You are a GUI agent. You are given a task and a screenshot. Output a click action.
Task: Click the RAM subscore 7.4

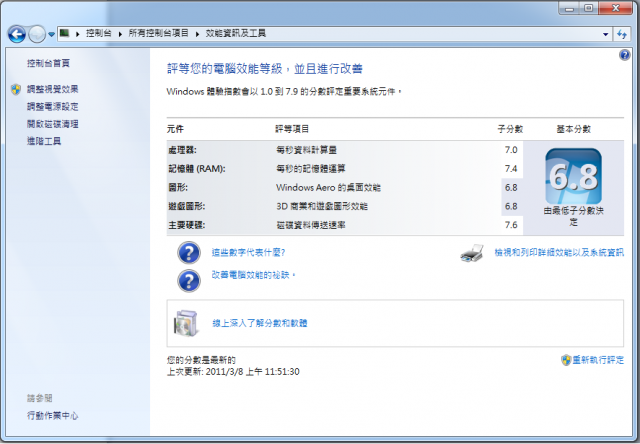(511, 169)
